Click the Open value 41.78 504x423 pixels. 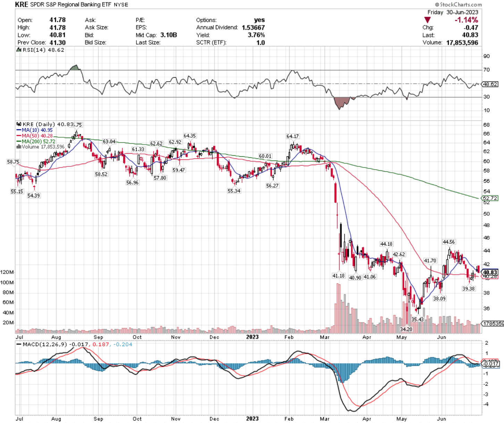[57, 20]
